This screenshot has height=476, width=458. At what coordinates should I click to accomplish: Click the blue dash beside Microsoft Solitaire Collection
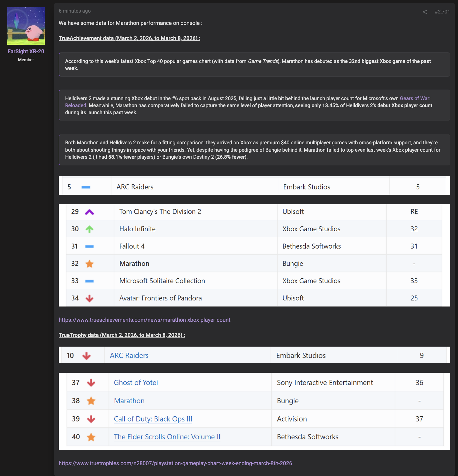click(x=89, y=281)
